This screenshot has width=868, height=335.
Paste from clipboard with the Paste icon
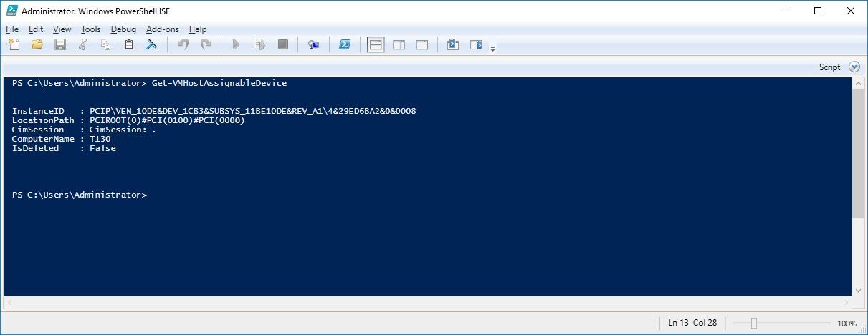(129, 44)
